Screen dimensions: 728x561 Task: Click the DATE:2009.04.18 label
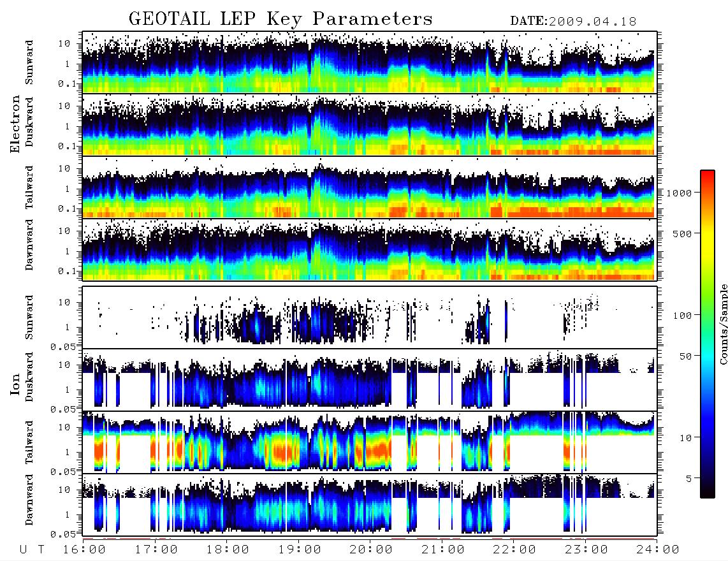point(573,22)
